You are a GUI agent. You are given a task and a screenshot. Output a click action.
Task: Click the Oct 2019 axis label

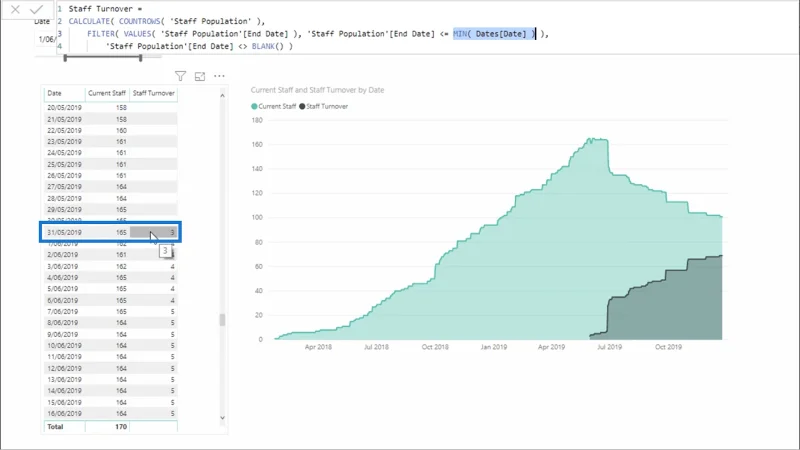point(668,347)
